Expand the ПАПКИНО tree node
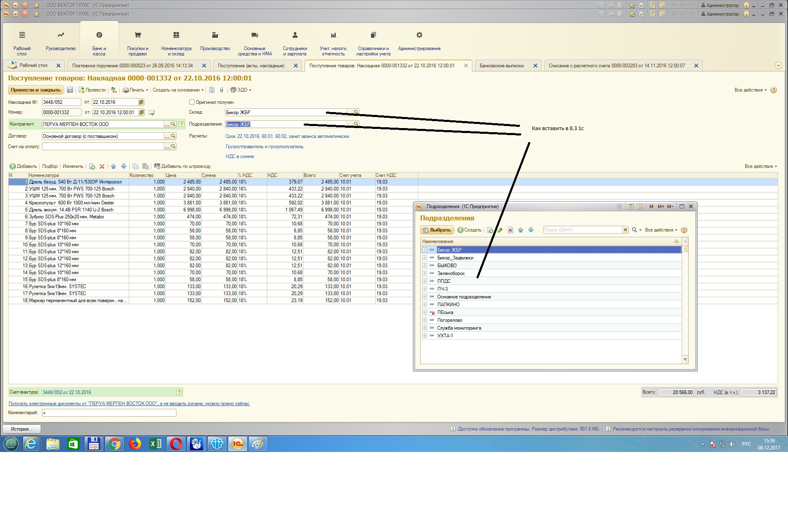The height and width of the screenshot is (532, 788). pyautogui.click(x=424, y=305)
